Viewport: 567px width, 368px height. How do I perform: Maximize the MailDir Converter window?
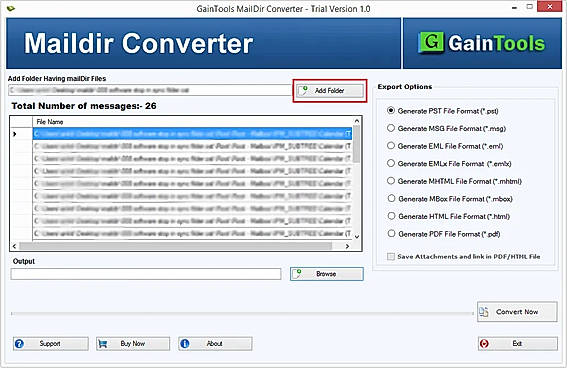[529, 7]
